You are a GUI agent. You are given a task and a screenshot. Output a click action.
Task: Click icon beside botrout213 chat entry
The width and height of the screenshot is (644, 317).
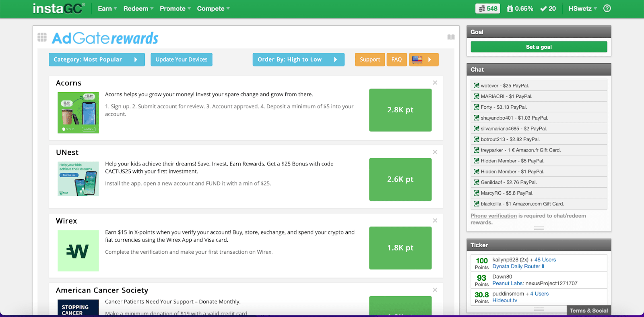coord(477,139)
